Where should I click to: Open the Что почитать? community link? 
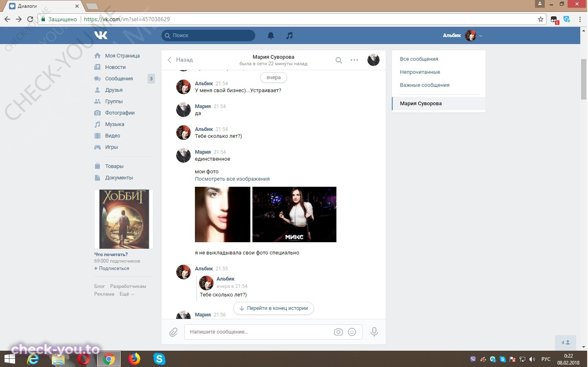tap(111, 254)
